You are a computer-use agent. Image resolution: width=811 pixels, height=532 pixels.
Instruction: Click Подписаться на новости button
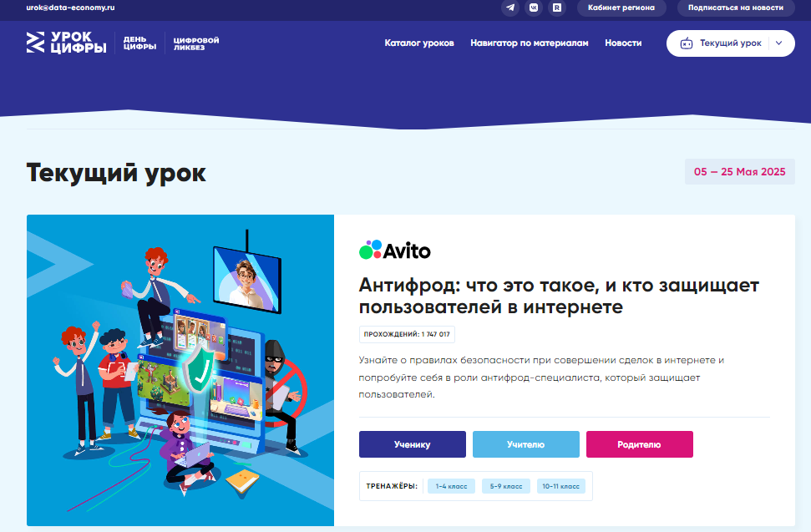pyautogui.click(x=736, y=8)
